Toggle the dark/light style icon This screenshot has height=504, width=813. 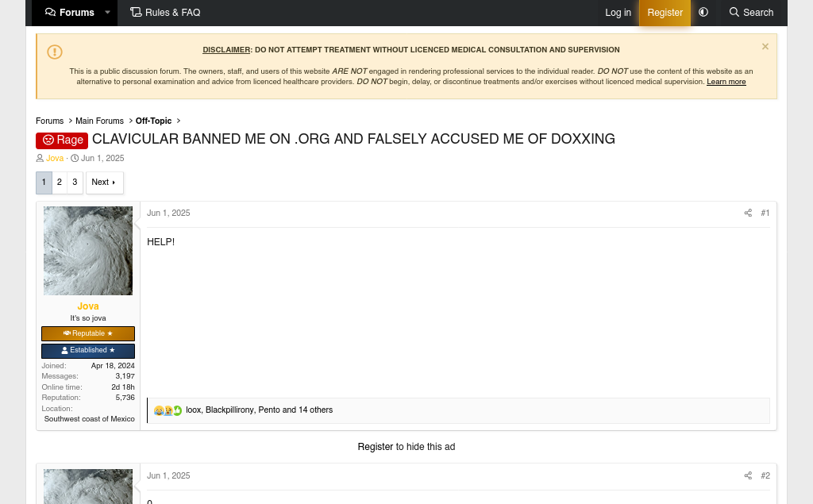703,13
